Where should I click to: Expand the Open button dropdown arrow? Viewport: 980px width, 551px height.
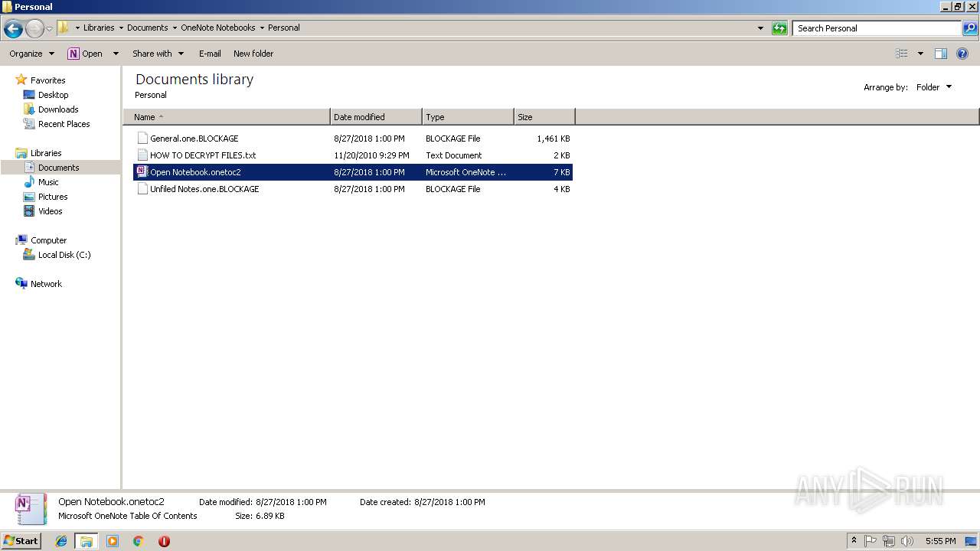pyautogui.click(x=116, y=54)
